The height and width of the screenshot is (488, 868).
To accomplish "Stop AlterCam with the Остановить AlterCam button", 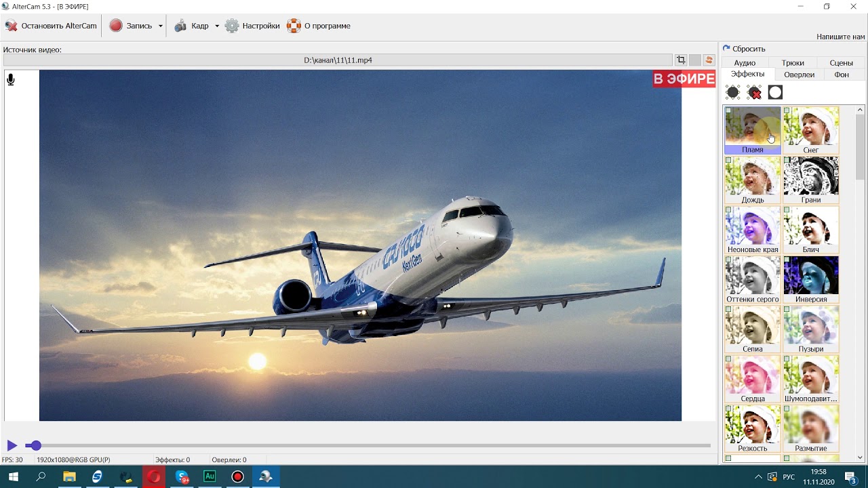I will tap(51, 26).
